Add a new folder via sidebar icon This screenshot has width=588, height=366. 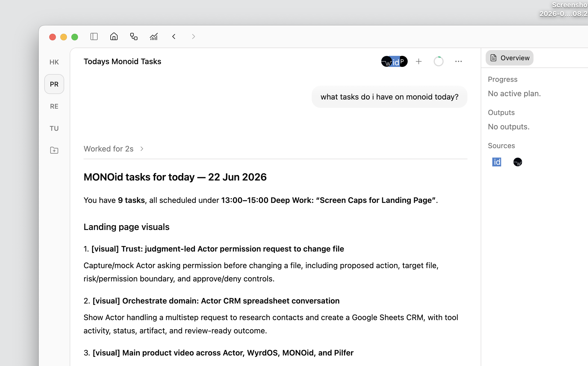tap(54, 150)
